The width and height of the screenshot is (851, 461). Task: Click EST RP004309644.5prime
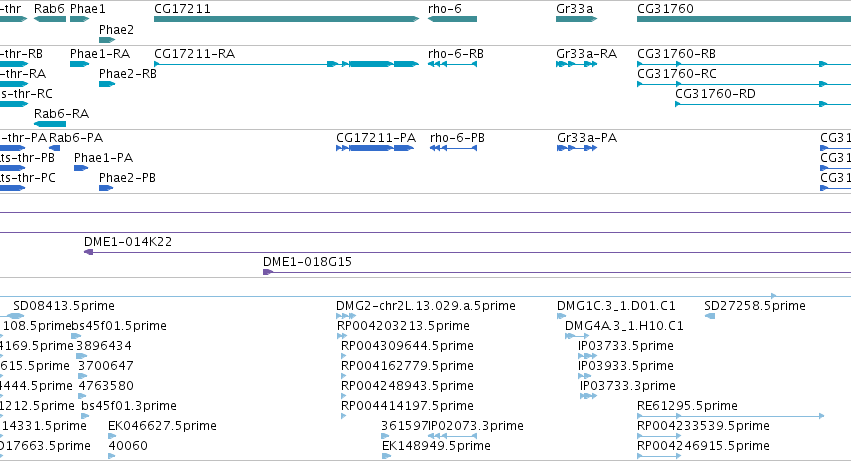(x=344, y=356)
